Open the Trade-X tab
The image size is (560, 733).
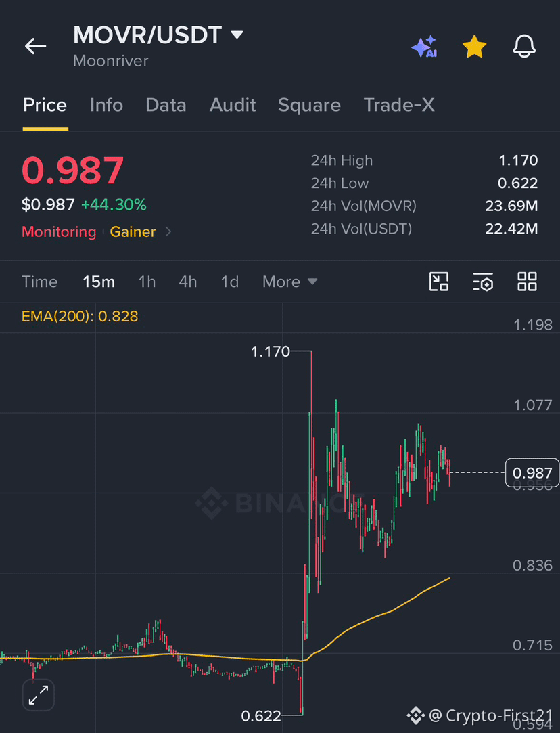point(399,105)
